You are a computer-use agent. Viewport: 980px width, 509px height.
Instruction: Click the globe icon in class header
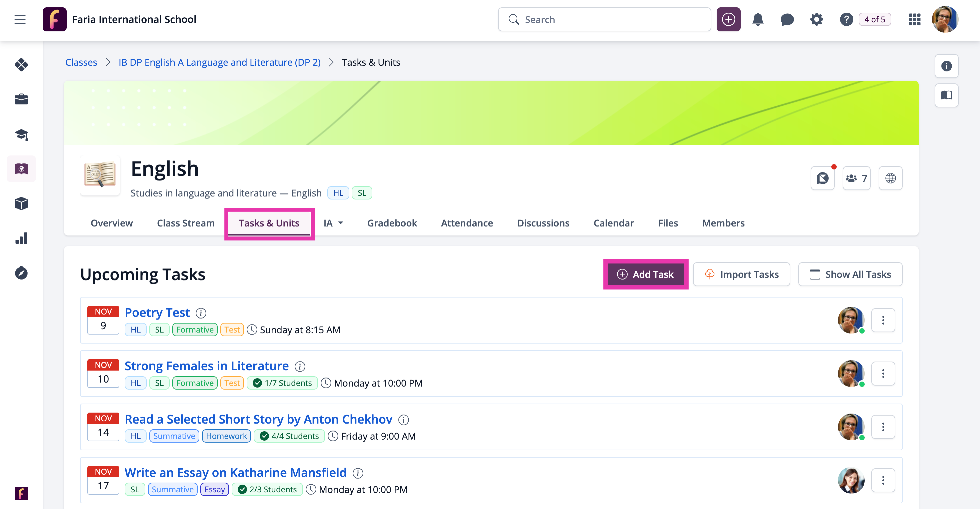pyautogui.click(x=891, y=178)
